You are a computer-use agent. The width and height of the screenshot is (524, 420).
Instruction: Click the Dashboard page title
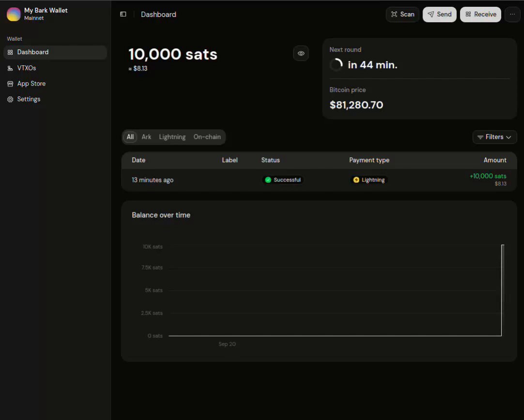pyautogui.click(x=158, y=15)
